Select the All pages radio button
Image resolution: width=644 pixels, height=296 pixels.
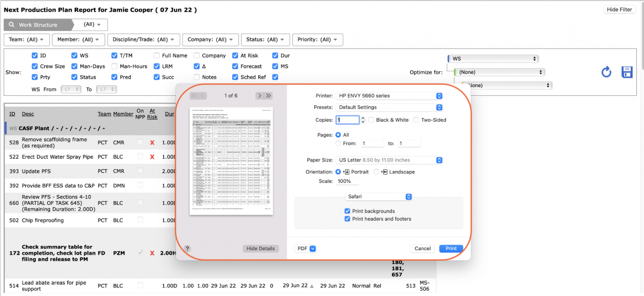click(339, 134)
